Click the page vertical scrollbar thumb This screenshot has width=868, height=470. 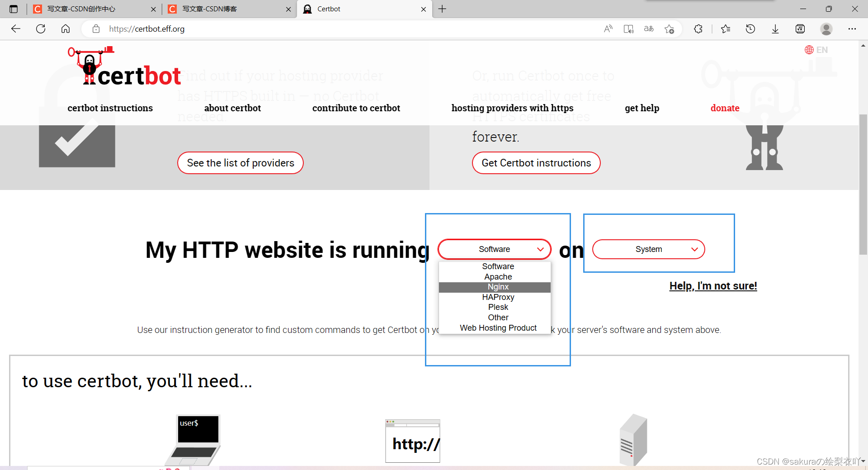point(863,185)
